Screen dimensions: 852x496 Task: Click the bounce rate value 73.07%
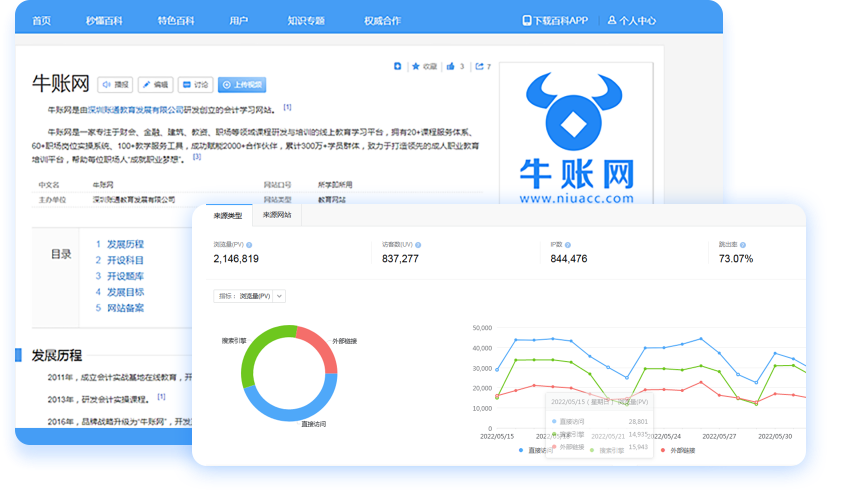pyautogui.click(x=736, y=259)
